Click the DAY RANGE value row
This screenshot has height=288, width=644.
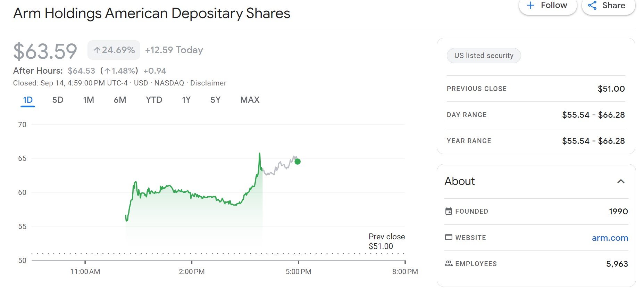click(535, 115)
